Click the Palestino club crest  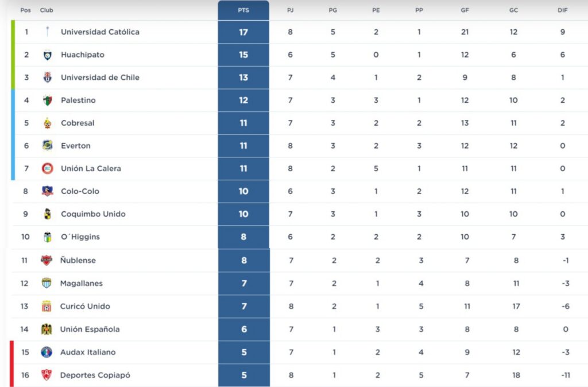[x=48, y=100]
